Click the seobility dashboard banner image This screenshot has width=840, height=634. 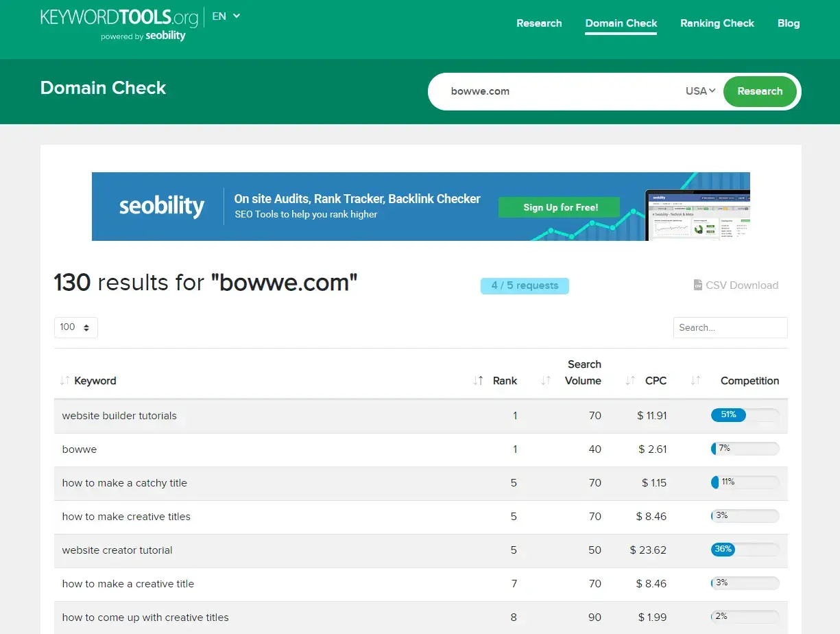[x=697, y=215]
